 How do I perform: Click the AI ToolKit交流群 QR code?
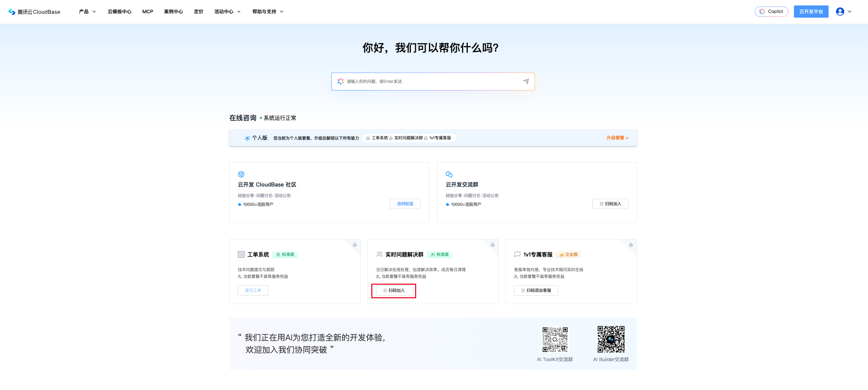click(x=555, y=339)
